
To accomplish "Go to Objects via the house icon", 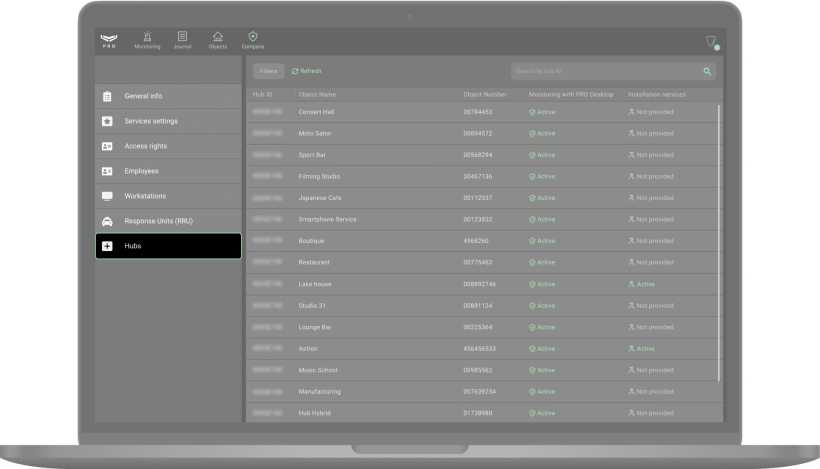I will pyautogui.click(x=217, y=39).
